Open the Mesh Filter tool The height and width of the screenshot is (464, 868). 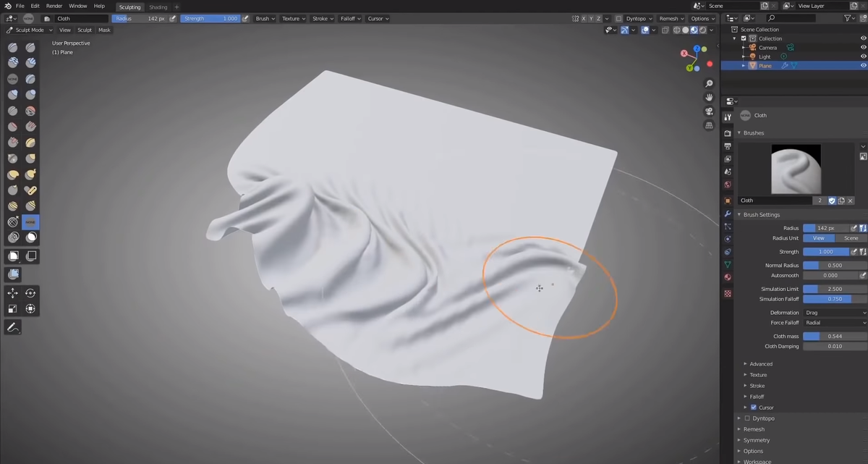tap(13, 274)
